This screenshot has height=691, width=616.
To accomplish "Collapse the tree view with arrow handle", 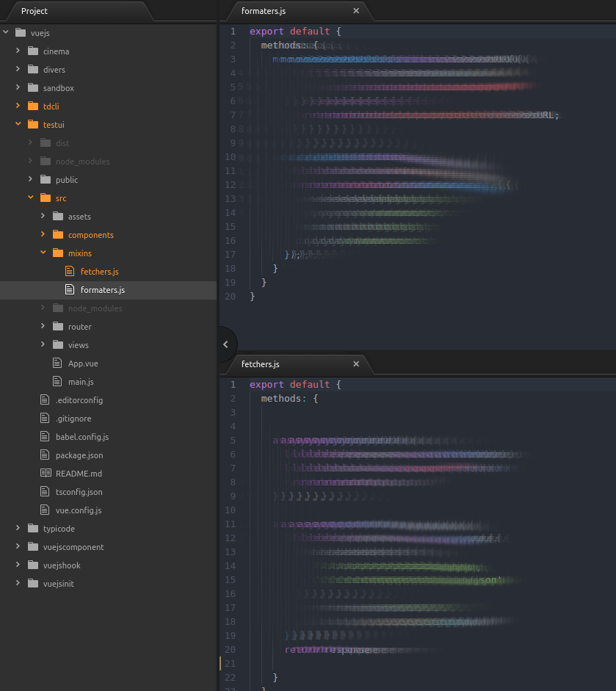I will pos(225,344).
